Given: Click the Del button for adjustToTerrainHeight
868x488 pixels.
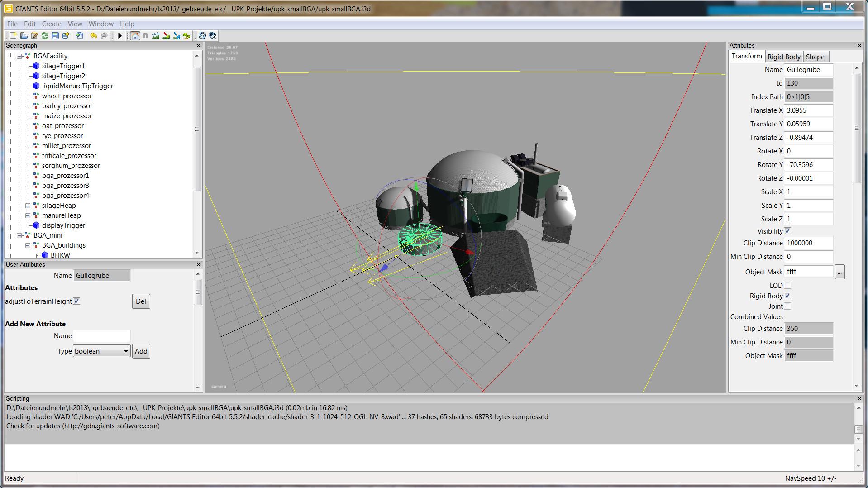Looking at the screenshot, I should [141, 301].
